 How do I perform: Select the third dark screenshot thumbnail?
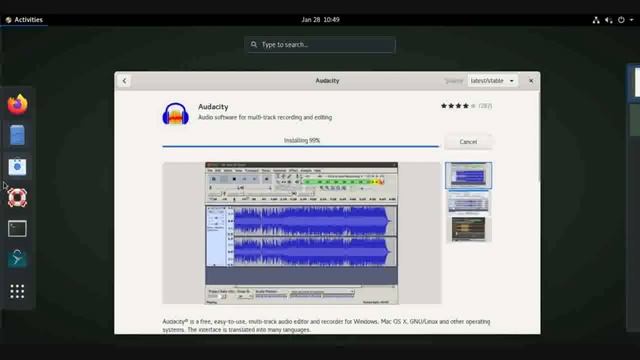click(x=468, y=229)
